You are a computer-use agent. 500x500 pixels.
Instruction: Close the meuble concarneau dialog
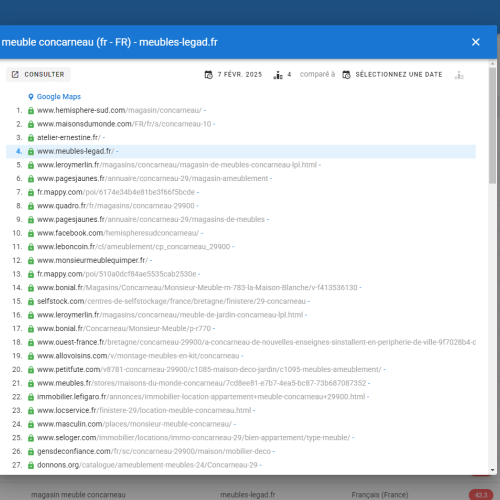(x=475, y=42)
